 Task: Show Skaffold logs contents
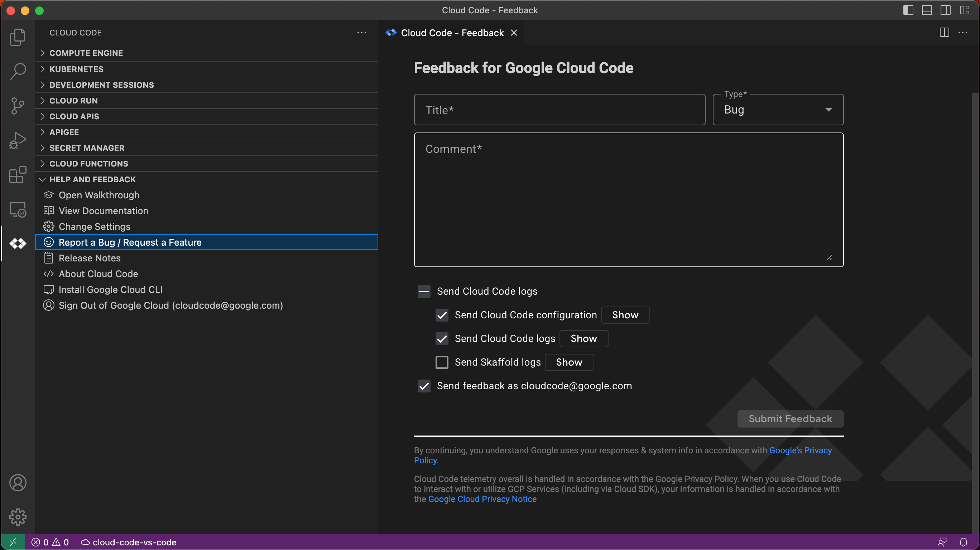click(569, 362)
